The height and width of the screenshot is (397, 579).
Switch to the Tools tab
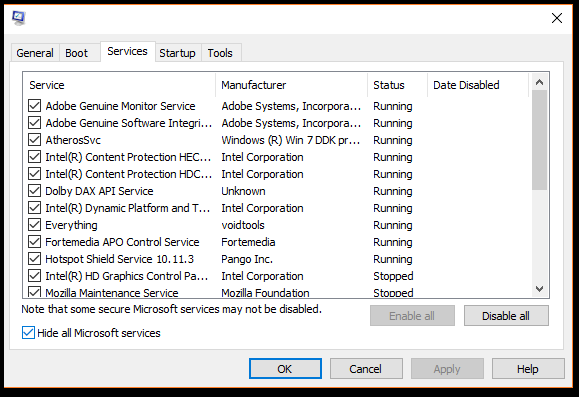tap(220, 53)
